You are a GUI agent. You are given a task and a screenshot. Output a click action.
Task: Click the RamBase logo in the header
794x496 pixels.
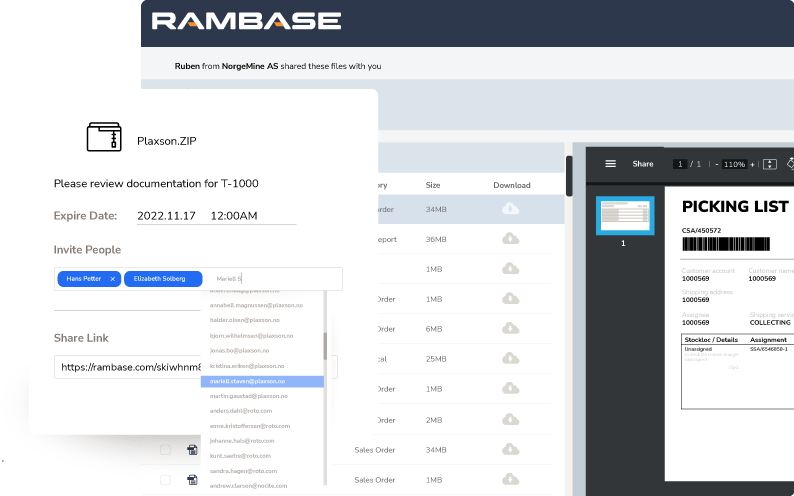[x=246, y=21]
